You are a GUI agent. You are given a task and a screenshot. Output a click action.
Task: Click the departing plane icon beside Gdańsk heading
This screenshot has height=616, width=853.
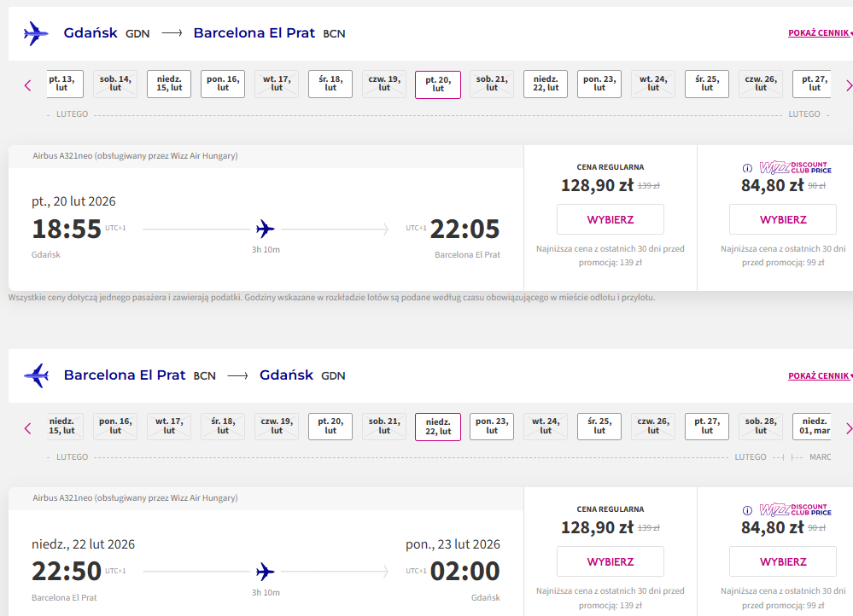tap(36, 34)
